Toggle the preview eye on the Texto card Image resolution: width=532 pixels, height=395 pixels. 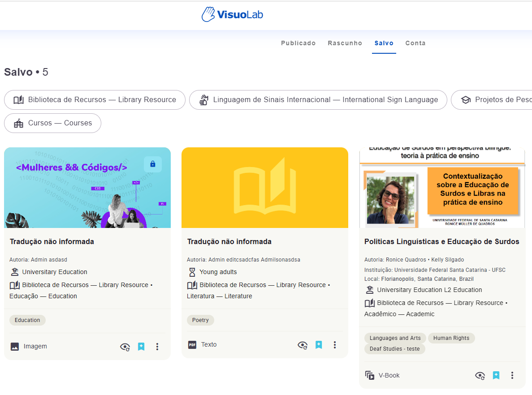(x=303, y=345)
